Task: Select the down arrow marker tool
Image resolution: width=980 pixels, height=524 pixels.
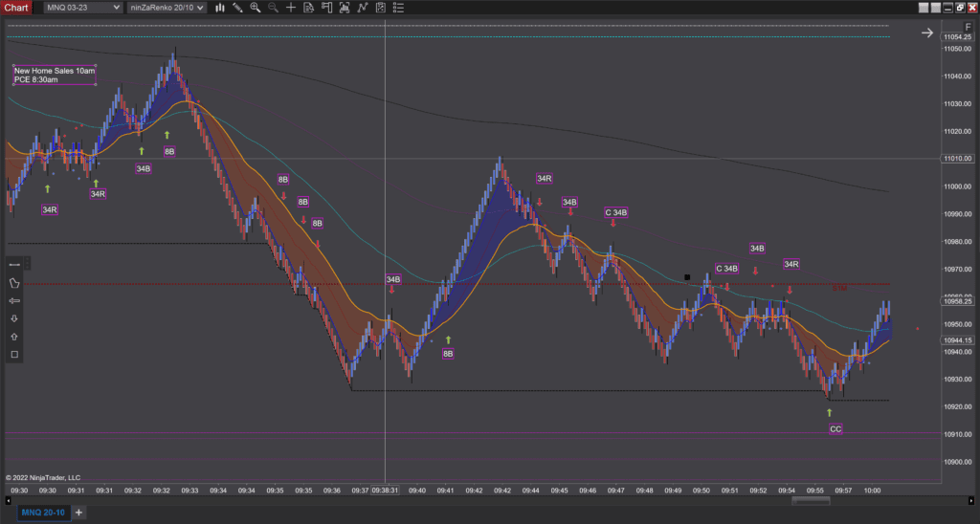Action: point(14,318)
